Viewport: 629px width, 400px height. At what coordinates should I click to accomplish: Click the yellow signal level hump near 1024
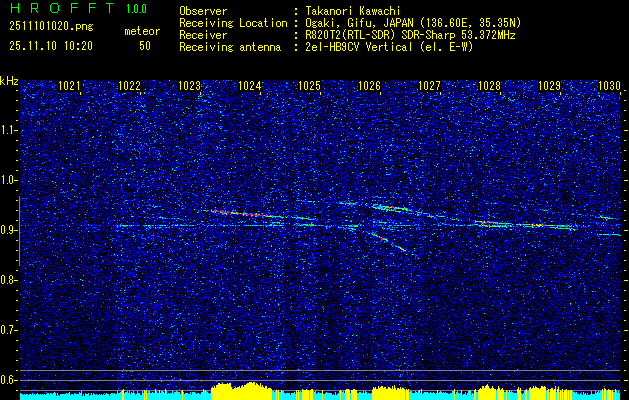click(x=241, y=391)
